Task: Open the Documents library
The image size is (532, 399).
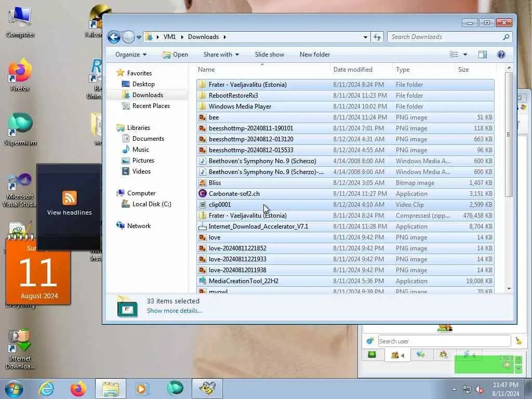Action: (148, 138)
